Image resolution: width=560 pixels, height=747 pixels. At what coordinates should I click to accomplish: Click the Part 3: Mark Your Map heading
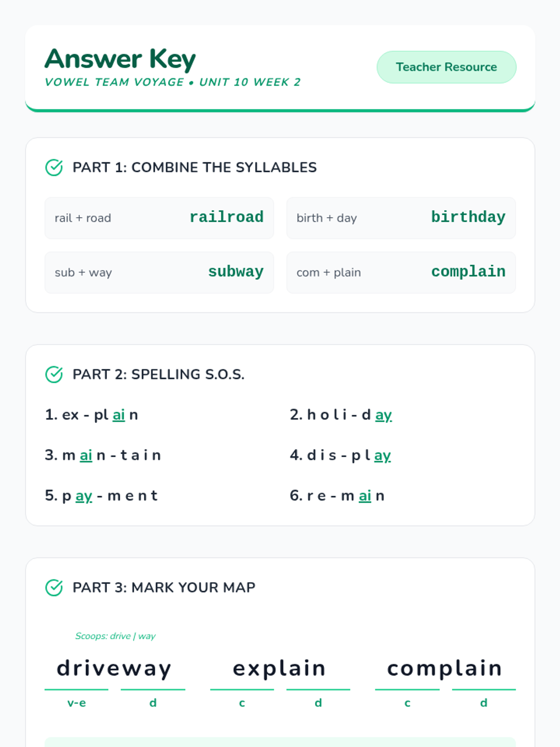pyautogui.click(x=164, y=587)
